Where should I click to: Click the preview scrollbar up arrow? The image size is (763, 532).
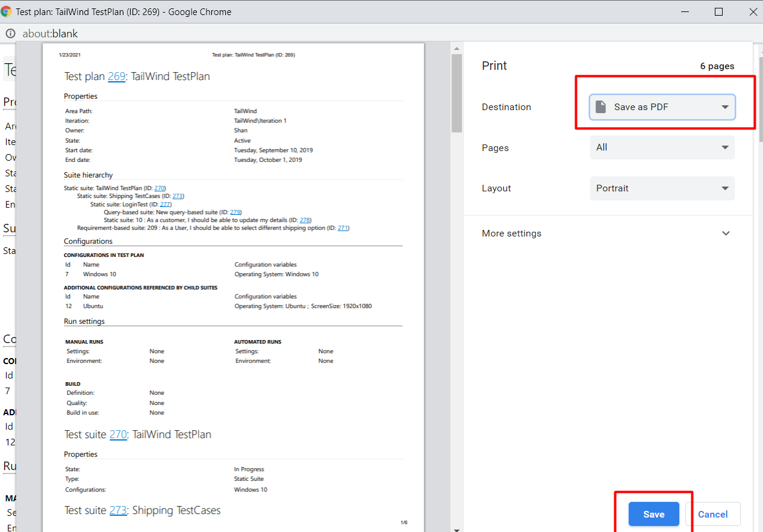click(x=456, y=49)
